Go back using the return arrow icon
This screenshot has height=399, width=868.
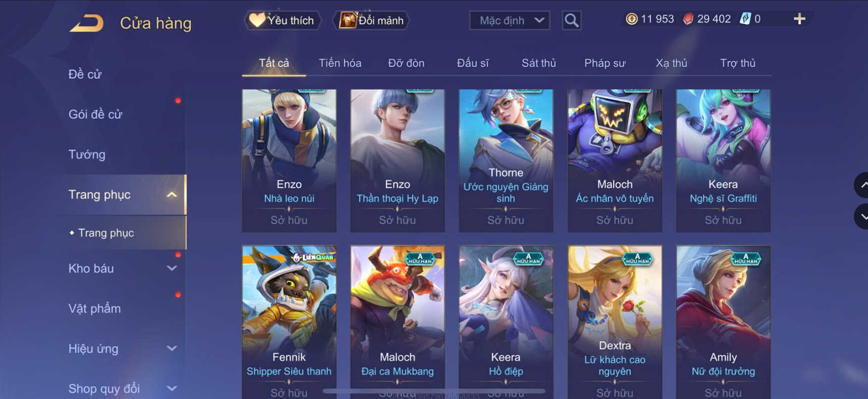click(x=86, y=23)
